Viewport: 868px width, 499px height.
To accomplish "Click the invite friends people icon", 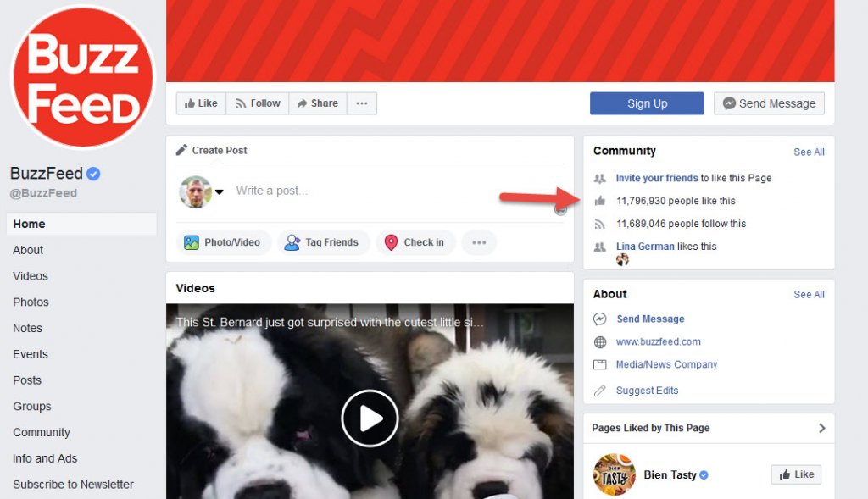I will [x=599, y=178].
